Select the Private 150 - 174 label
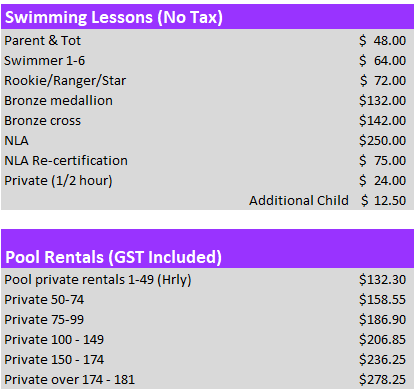The width and height of the screenshot is (414, 390). pyautogui.click(x=54, y=360)
